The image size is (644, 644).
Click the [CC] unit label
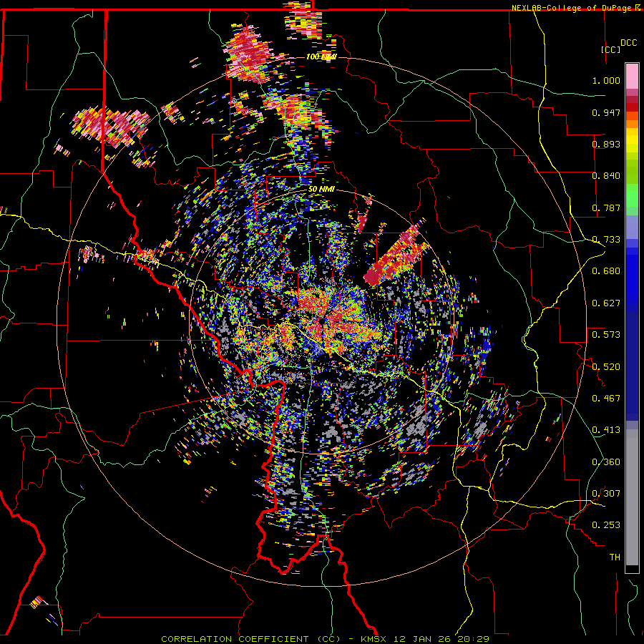click(x=610, y=49)
